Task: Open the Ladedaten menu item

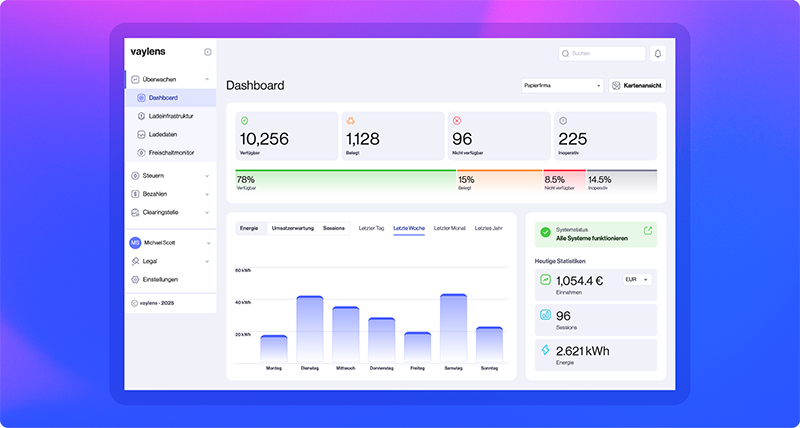Action: tap(171, 135)
